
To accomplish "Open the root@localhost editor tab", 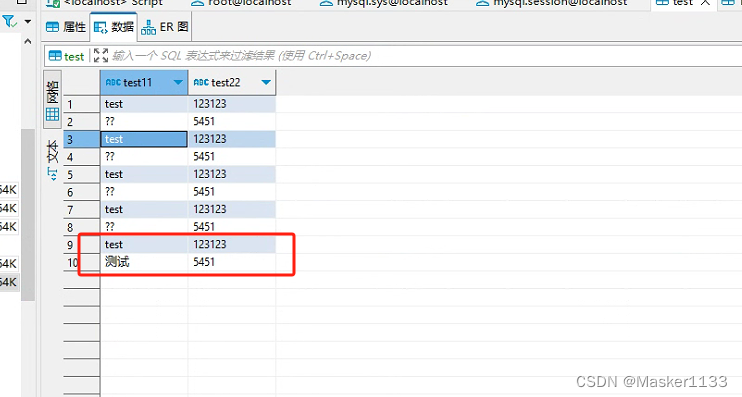I will [x=241, y=3].
